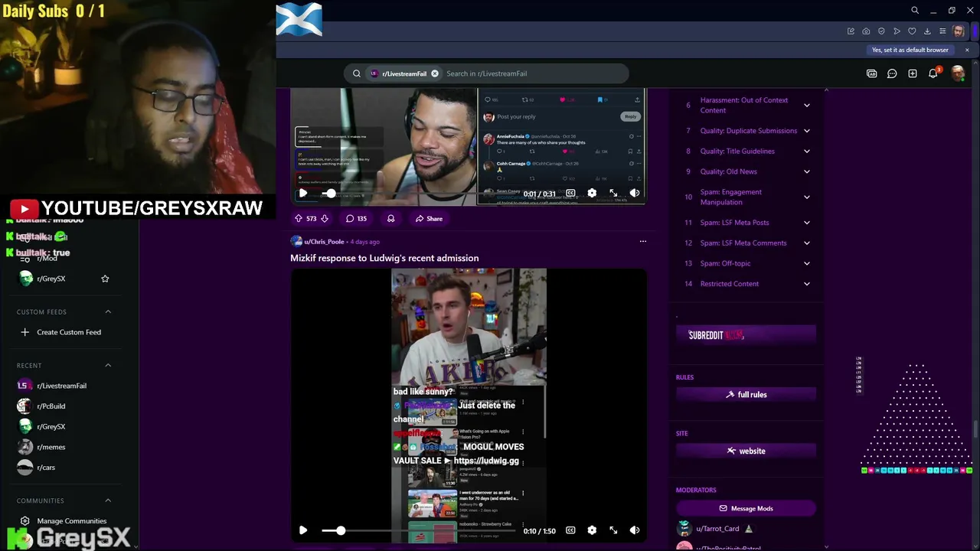This screenshot has height=551, width=980.
Task: Open Reddit advertise icon in header
Action: point(871,73)
